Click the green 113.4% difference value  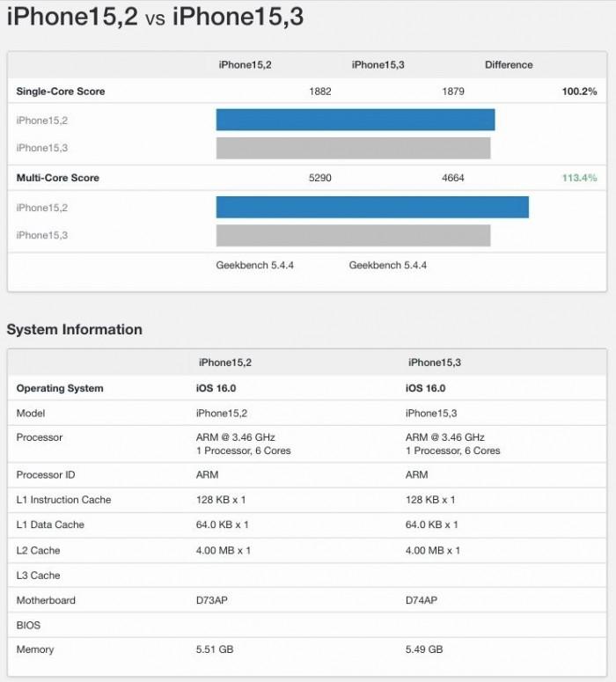coord(579,178)
